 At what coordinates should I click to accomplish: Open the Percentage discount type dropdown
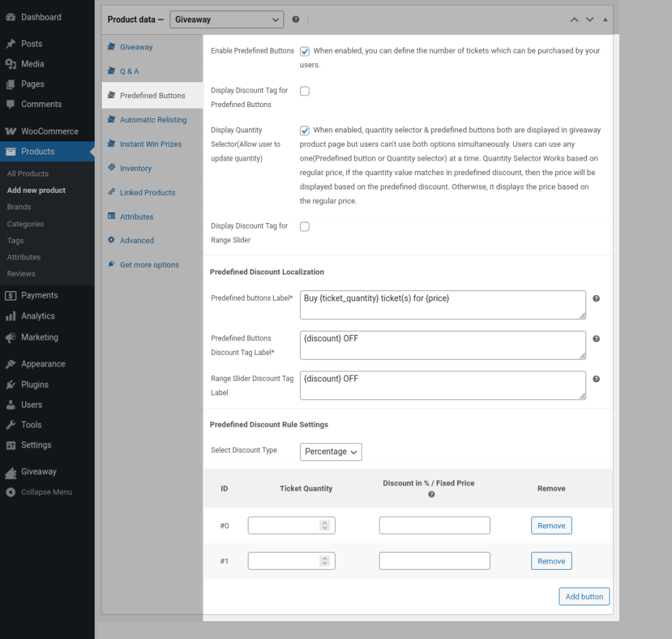[331, 452]
